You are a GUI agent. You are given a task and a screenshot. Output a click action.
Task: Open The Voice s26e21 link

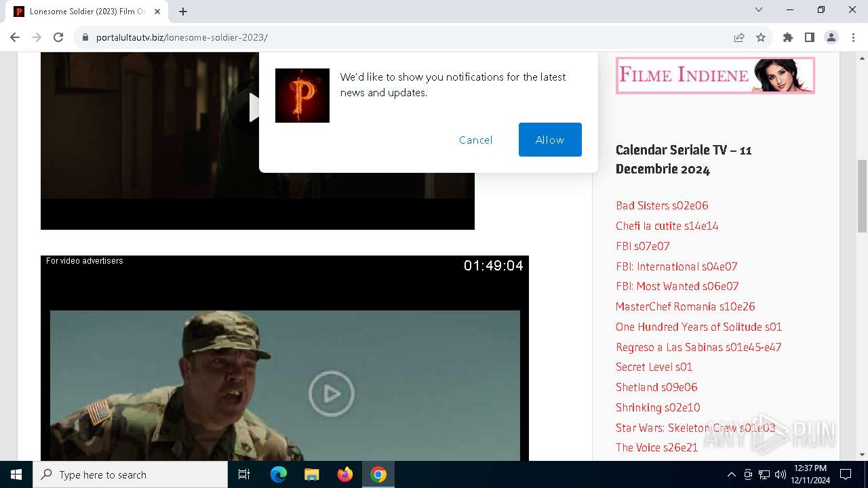point(657,447)
